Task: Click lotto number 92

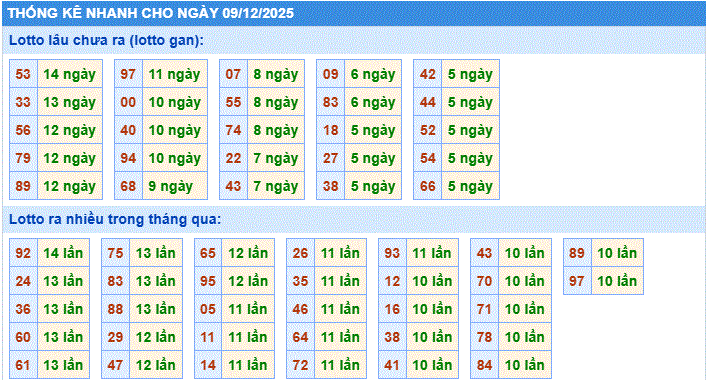Action: [23, 253]
